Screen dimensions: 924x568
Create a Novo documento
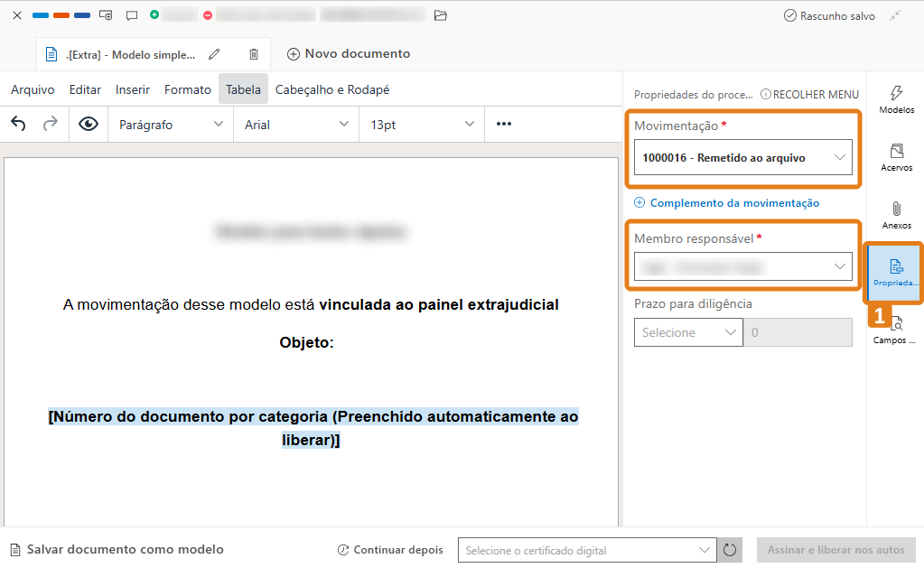pyautogui.click(x=348, y=54)
